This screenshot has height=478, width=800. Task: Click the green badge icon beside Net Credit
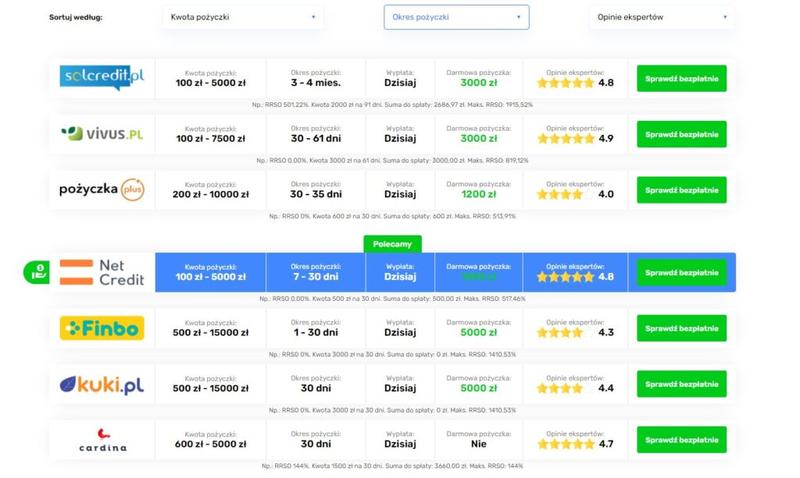coord(36,272)
